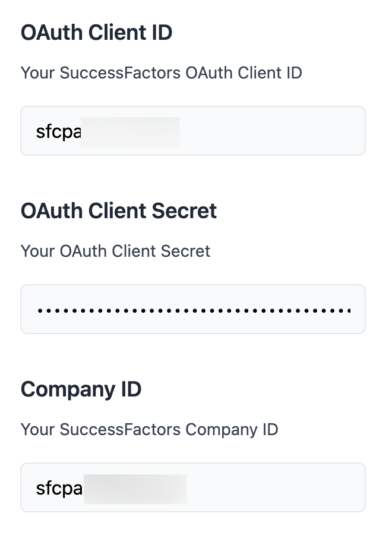Image resolution: width=392 pixels, height=535 pixels.
Task: Click the masked dots in the Client Secret field
Action: (193, 310)
